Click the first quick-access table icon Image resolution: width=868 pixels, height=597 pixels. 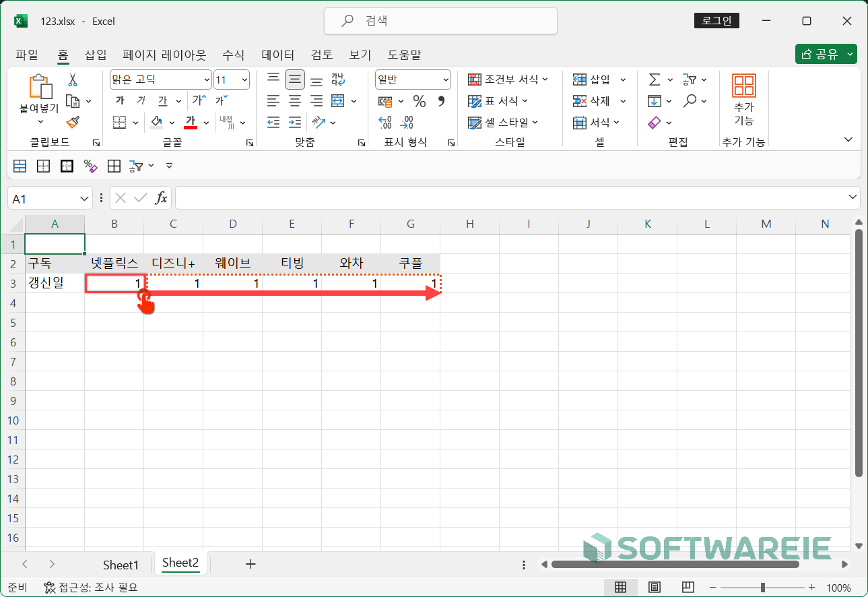pos(20,165)
